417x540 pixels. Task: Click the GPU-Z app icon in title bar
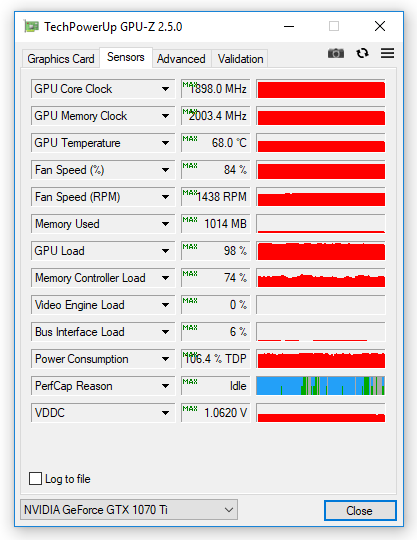31,27
